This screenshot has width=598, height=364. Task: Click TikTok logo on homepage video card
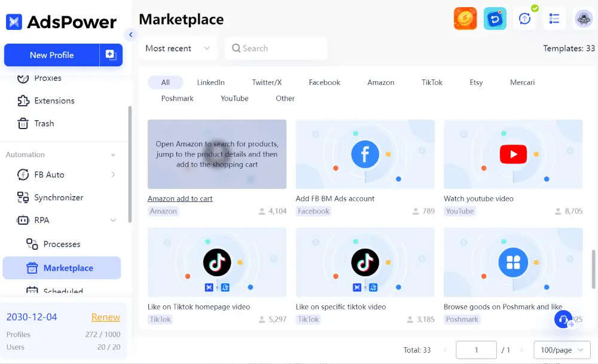217,262
